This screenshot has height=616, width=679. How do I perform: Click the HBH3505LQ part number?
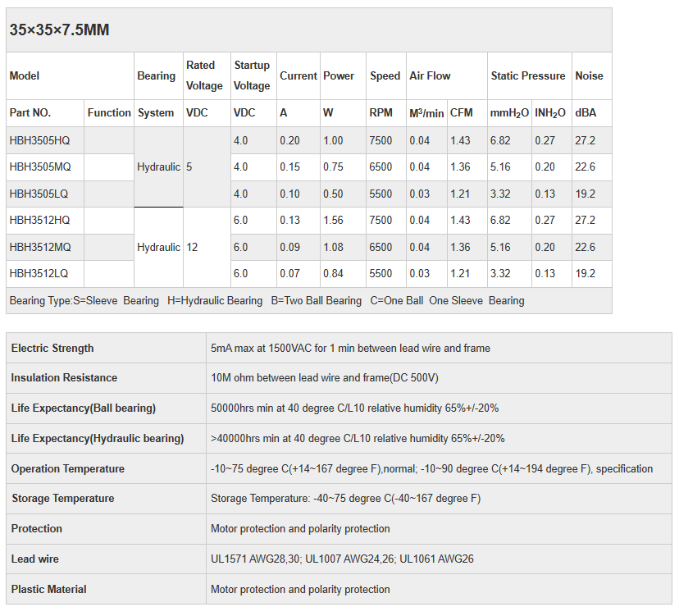[39, 194]
